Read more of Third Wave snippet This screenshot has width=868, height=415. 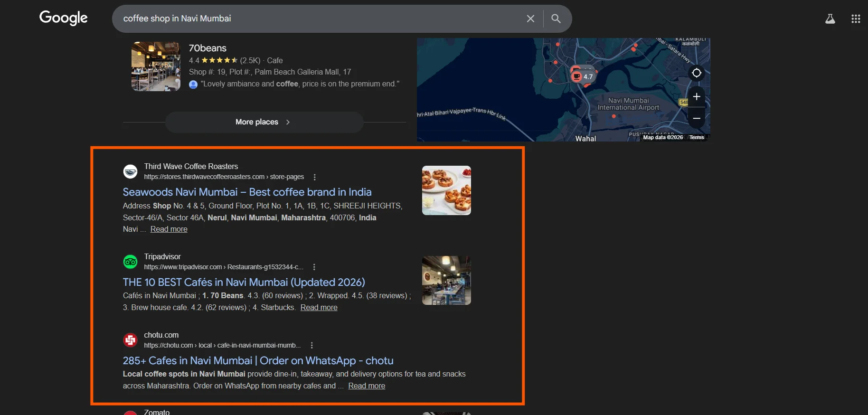click(169, 229)
